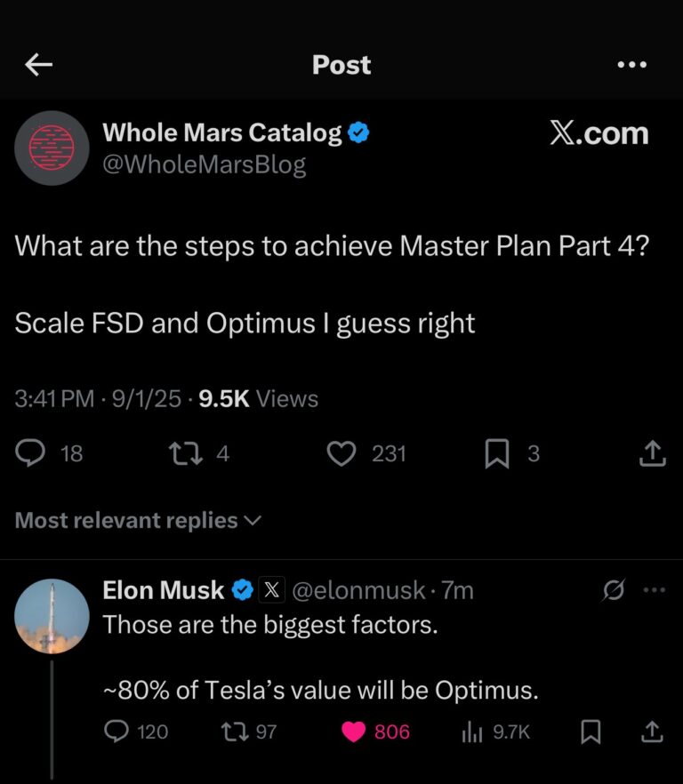This screenshot has height=784, width=683.
Task: Open the three-dot menu on Elon's reply
Action: [655, 589]
